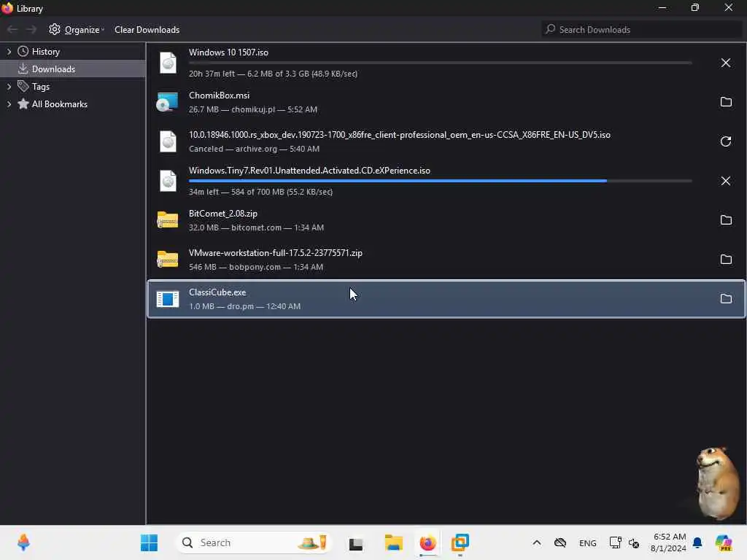Select the VMware-workstation-full-17.5.2 file name
747x560 pixels.
coord(275,253)
